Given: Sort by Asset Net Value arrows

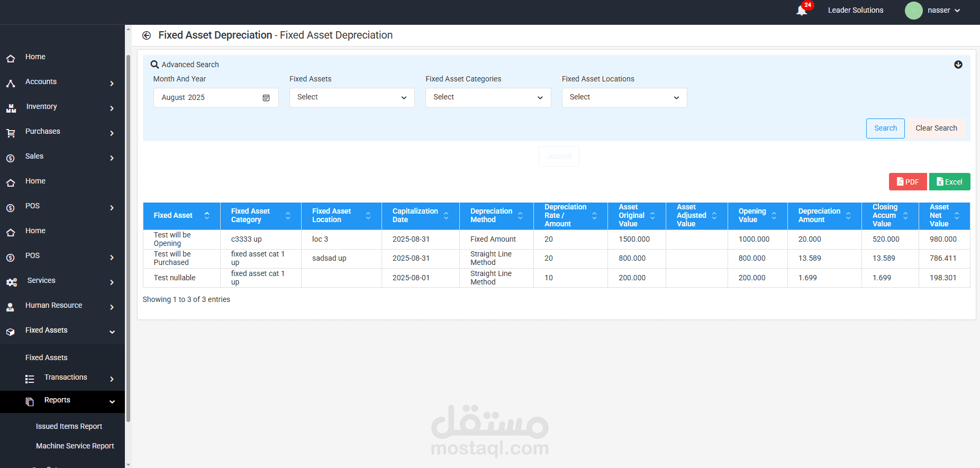Looking at the screenshot, I should (957, 215).
